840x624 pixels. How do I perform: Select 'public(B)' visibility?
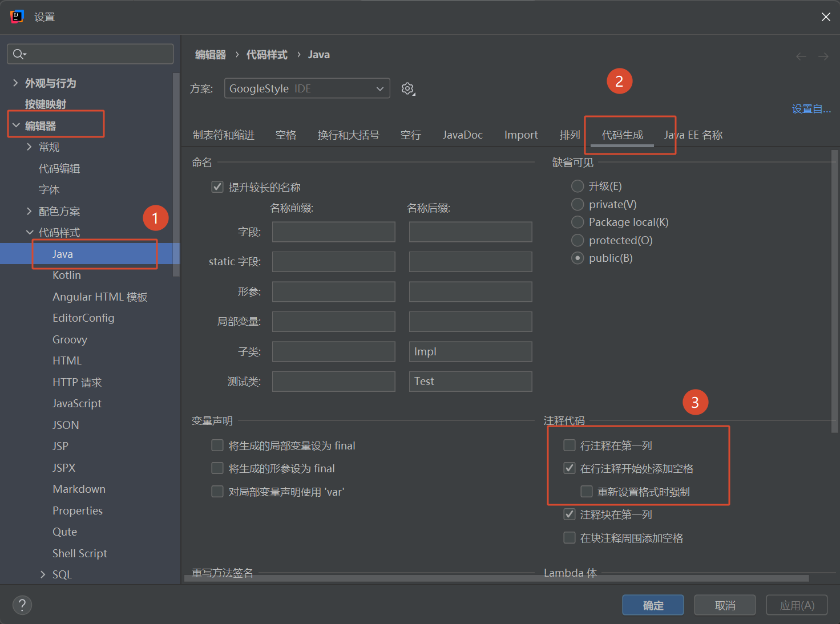(x=577, y=258)
